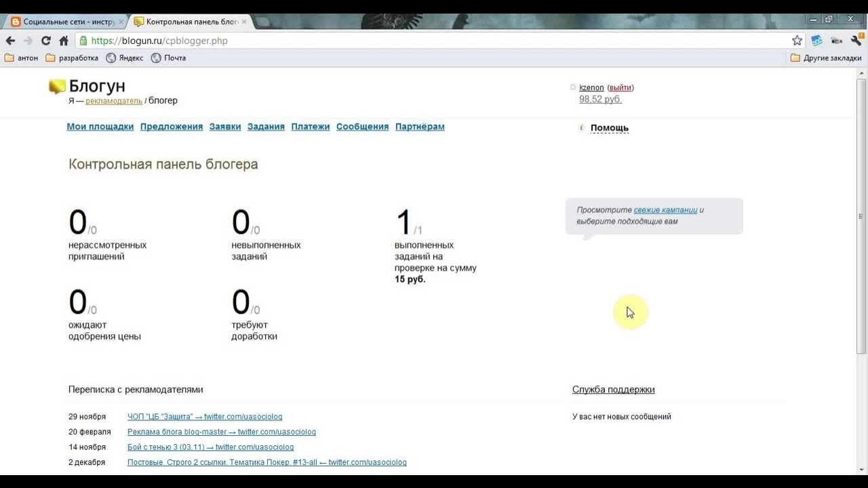868x488 pixels.
Task: Log out via the выйти link
Action: (x=620, y=87)
